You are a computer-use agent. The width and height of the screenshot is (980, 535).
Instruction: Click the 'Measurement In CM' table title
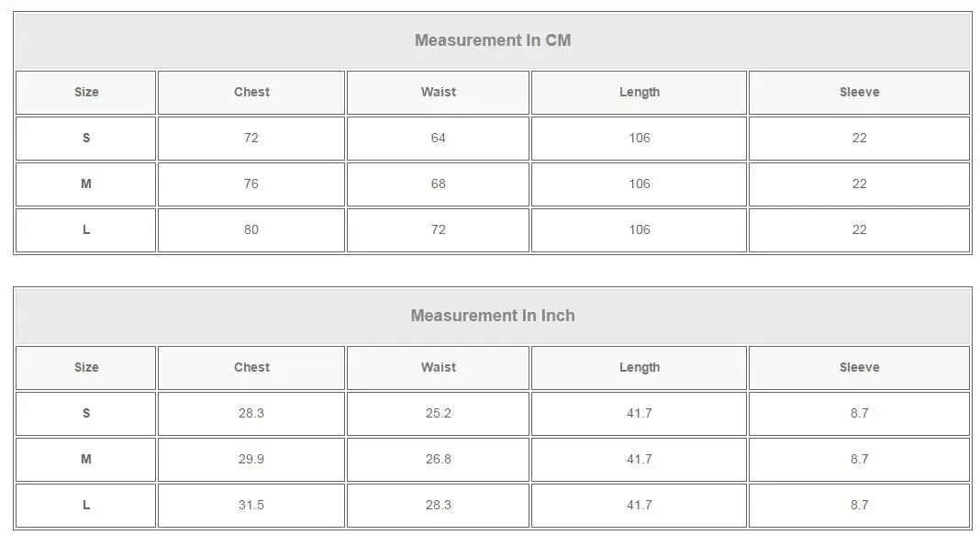[x=493, y=40]
